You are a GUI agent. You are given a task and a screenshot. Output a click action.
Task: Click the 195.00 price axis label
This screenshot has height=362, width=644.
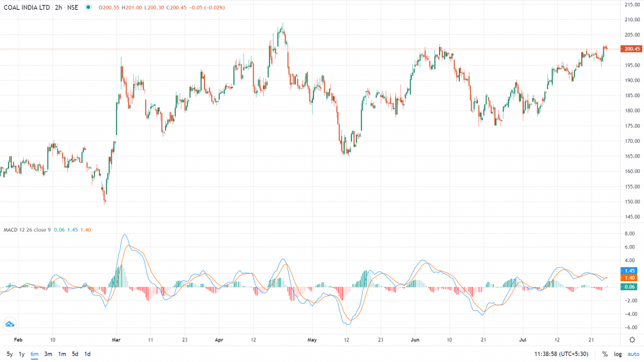(632, 66)
